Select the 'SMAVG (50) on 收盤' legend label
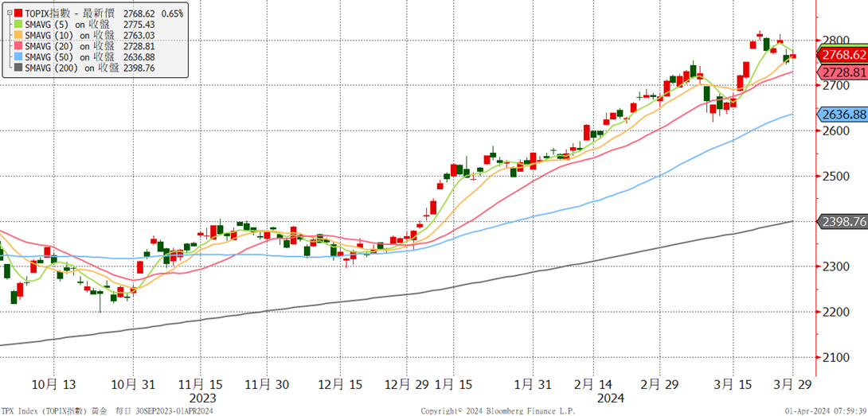The width and height of the screenshot is (868, 416). click(x=69, y=57)
